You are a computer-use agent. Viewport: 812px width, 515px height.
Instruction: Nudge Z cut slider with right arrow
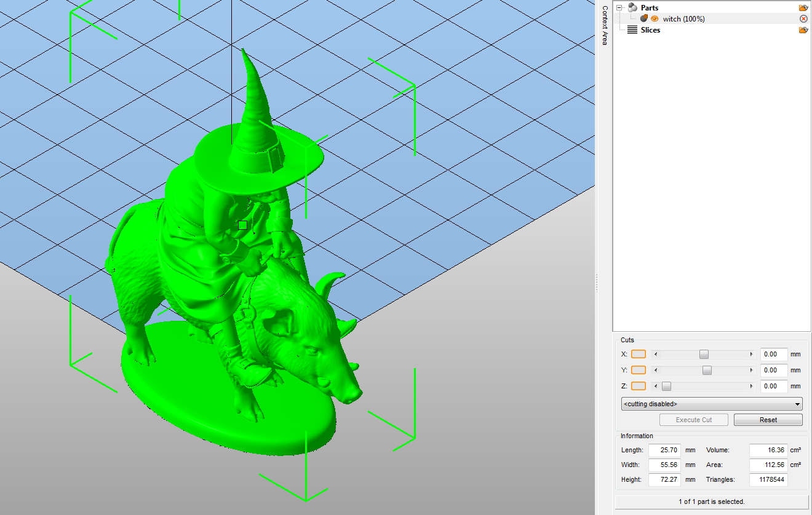tap(751, 387)
